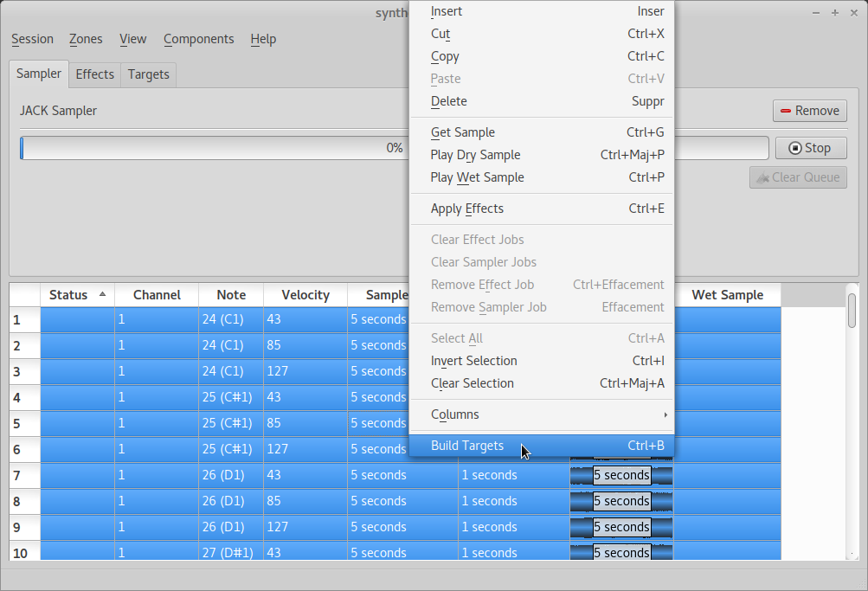Click note cell 27 (D#1) in row 10
Screen dimensions: 868x591
(x=231, y=552)
